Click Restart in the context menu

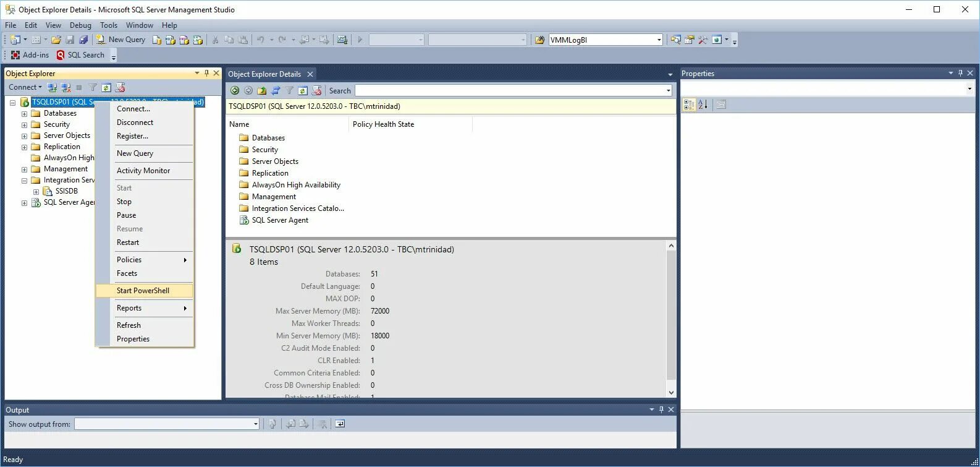145,242
